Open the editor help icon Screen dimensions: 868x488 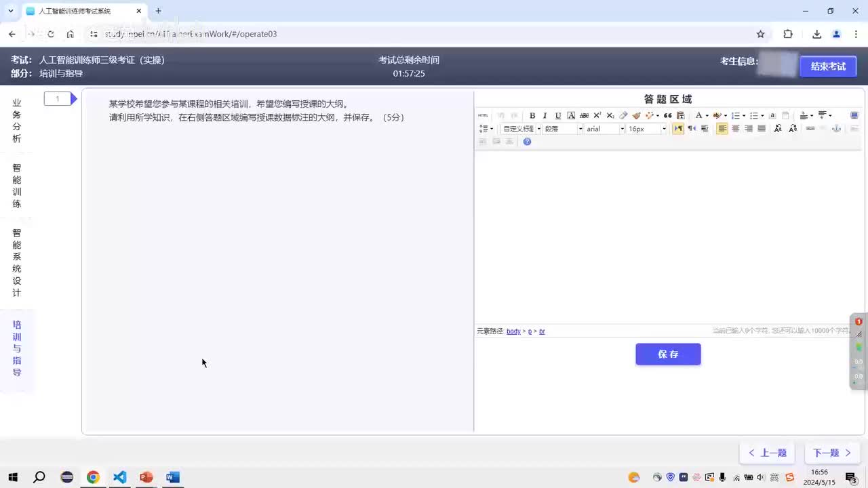click(x=527, y=141)
